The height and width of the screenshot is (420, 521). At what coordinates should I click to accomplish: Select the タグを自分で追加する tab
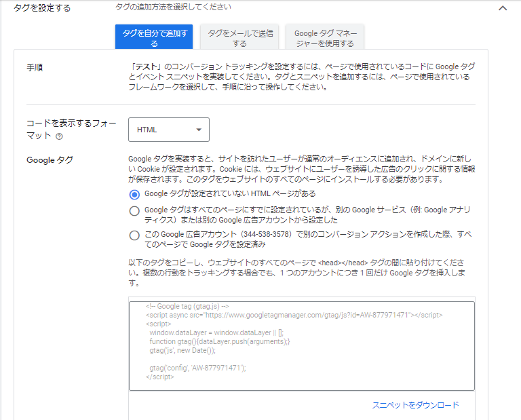click(x=154, y=37)
